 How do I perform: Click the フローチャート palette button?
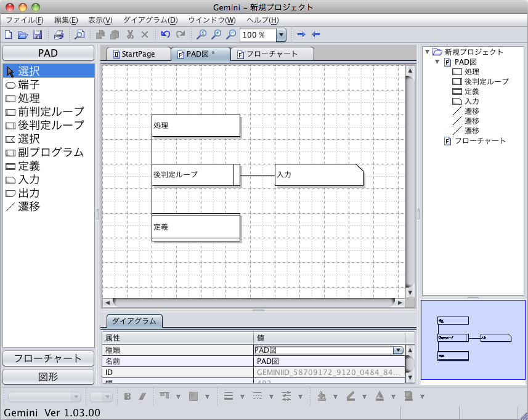(x=48, y=358)
